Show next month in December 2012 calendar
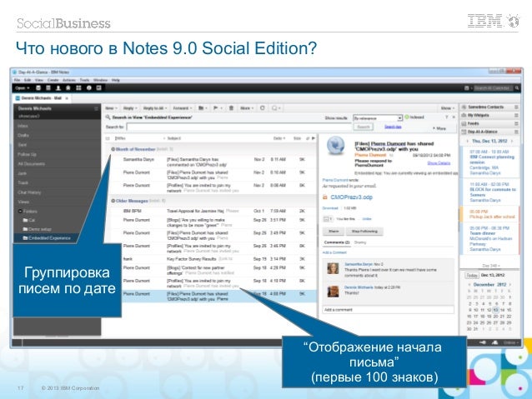Image resolution: width=532 pixels, height=399 pixels. [x=510, y=285]
